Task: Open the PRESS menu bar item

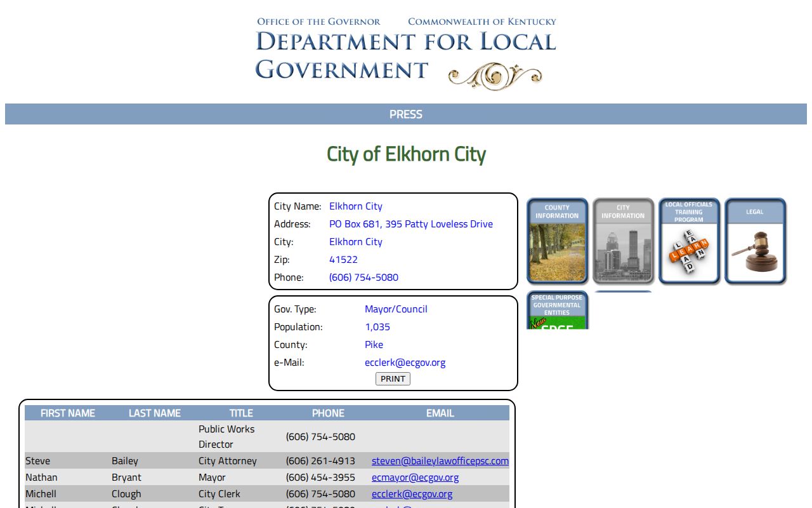Action: (406, 114)
